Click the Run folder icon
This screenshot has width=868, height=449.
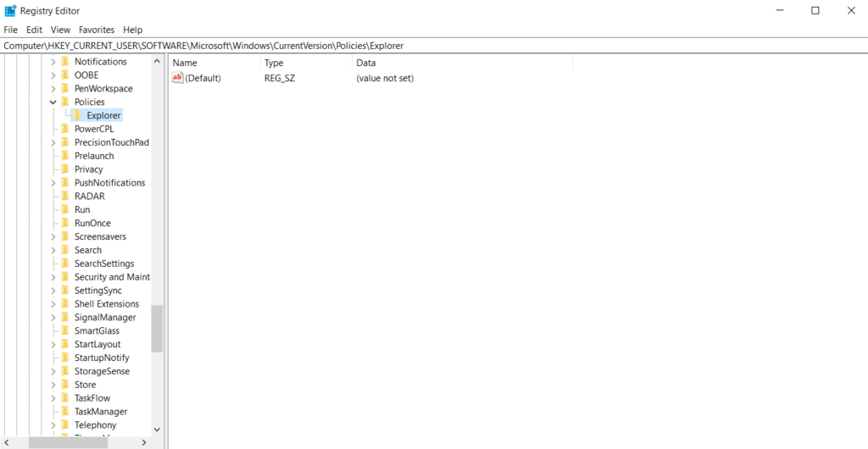point(64,209)
